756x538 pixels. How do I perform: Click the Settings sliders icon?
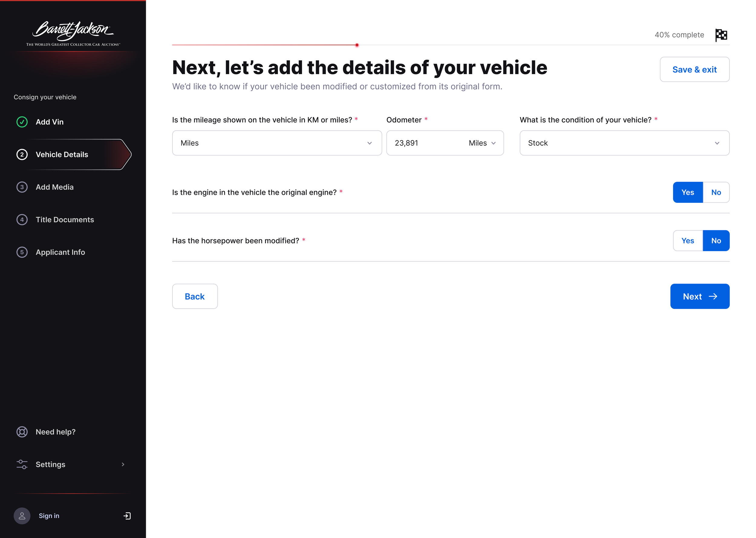tap(22, 464)
